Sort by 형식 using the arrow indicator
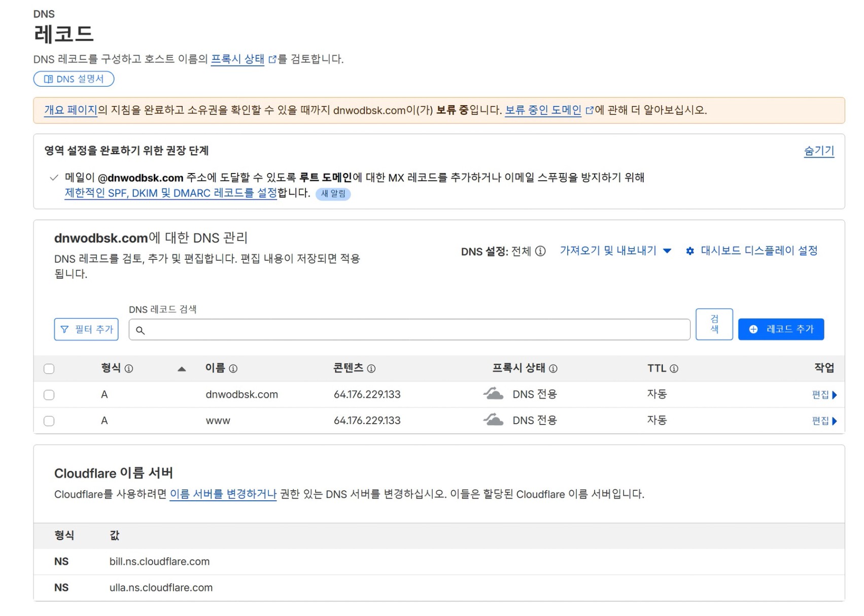 [x=182, y=369]
